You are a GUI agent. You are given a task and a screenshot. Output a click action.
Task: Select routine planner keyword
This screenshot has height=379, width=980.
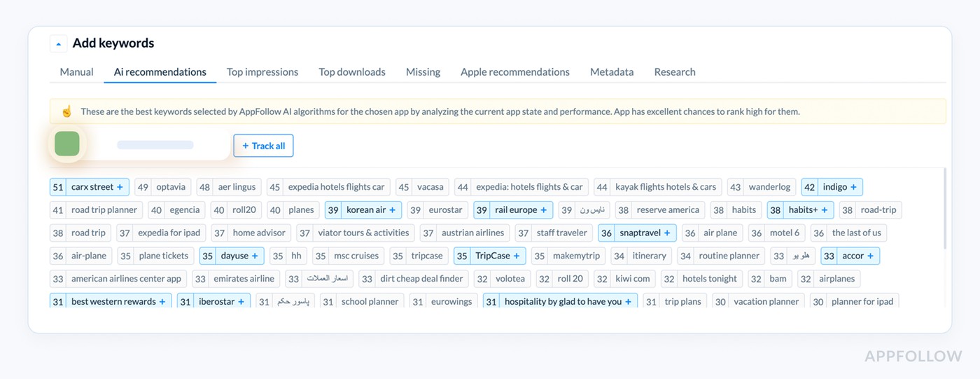721,256
